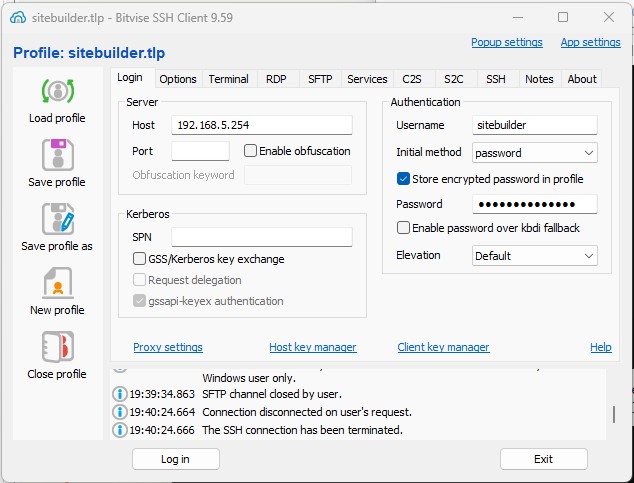Viewport: 634px width, 483px height.
Task: Check GSS/Kerberos key exchange
Action: click(x=139, y=259)
